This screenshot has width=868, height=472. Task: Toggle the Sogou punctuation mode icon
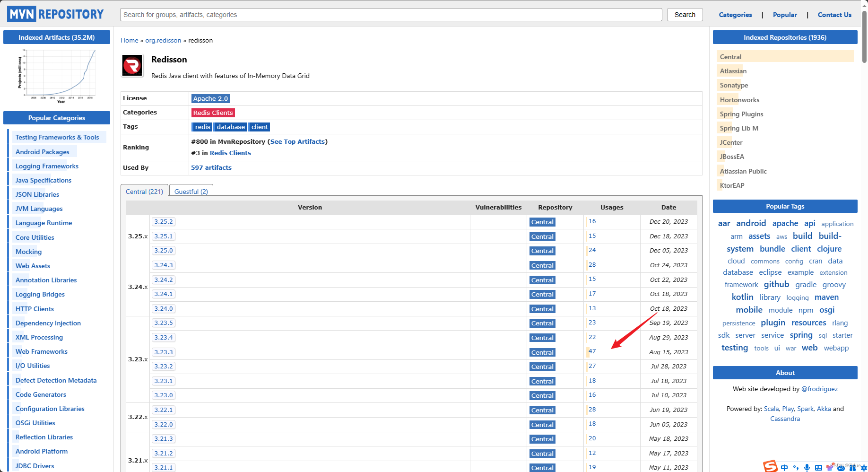click(x=796, y=467)
